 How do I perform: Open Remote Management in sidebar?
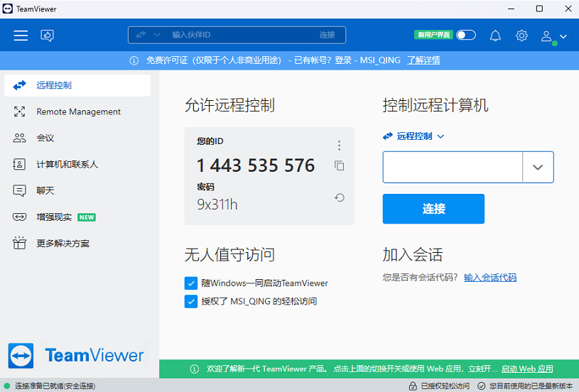tap(77, 111)
